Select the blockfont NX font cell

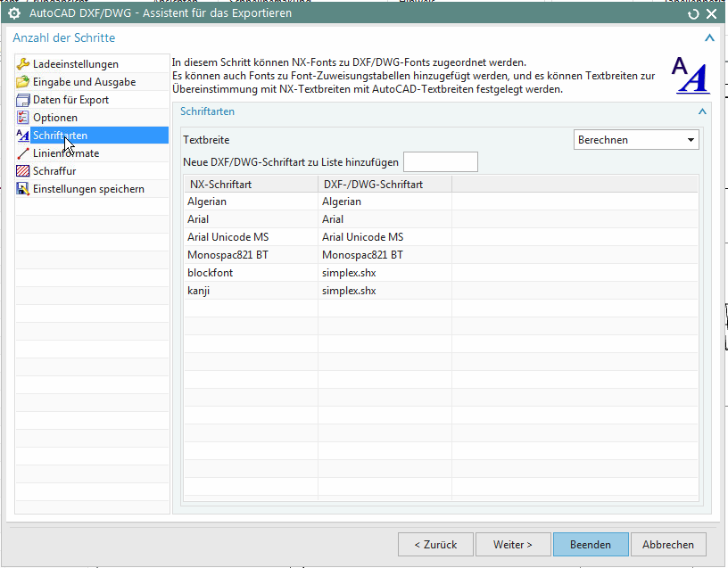252,273
